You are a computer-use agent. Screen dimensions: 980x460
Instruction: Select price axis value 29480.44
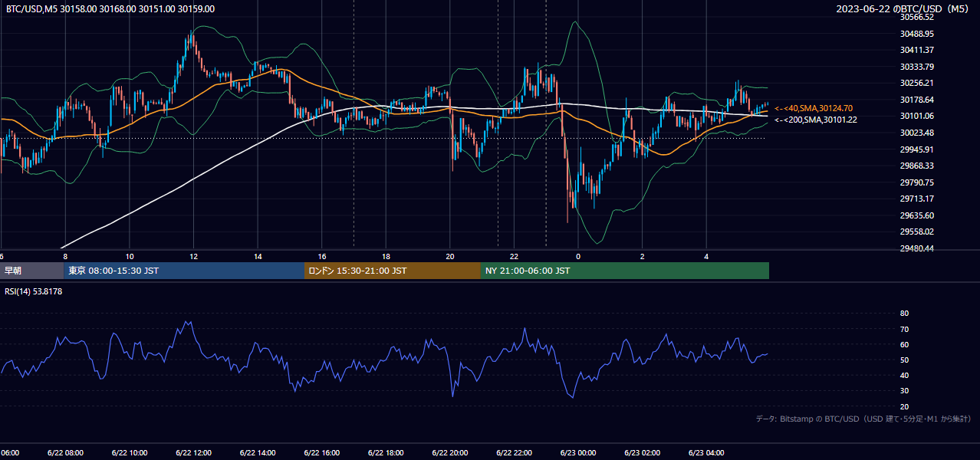click(916, 248)
